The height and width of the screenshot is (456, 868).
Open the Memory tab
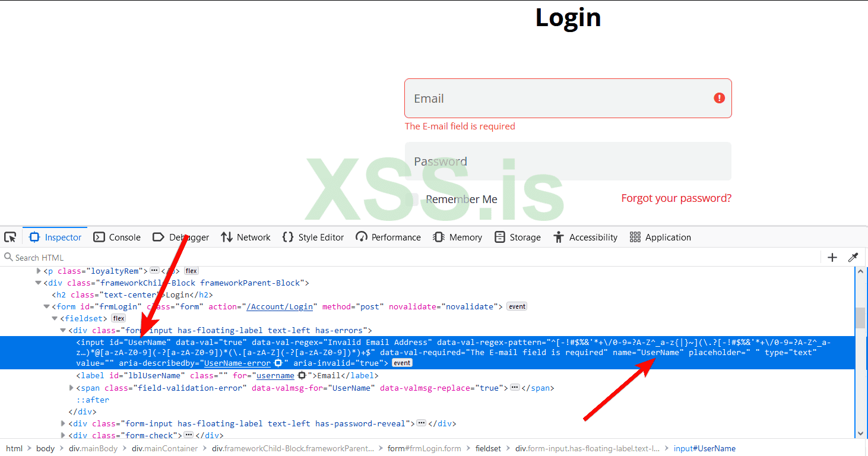click(x=457, y=237)
